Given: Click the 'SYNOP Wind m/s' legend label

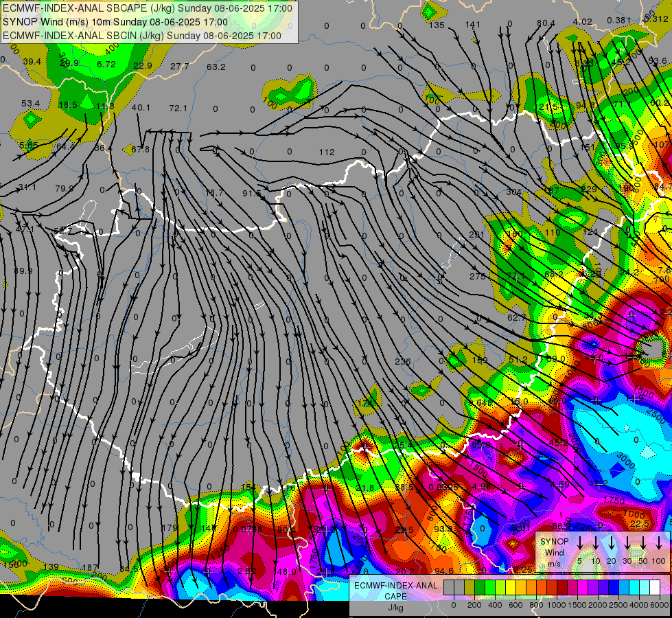Looking at the screenshot, I should click(x=554, y=553).
